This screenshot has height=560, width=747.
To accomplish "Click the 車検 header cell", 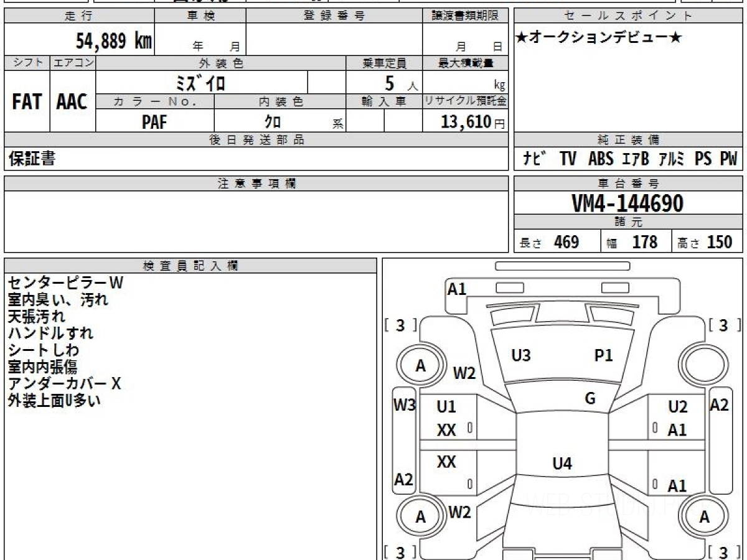I will coord(200,16).
